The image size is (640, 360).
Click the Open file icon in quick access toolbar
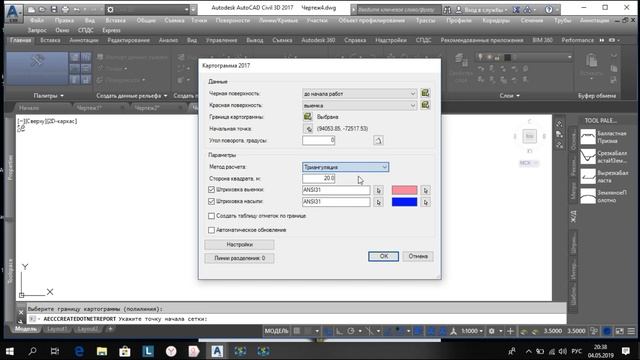[42, 9]
